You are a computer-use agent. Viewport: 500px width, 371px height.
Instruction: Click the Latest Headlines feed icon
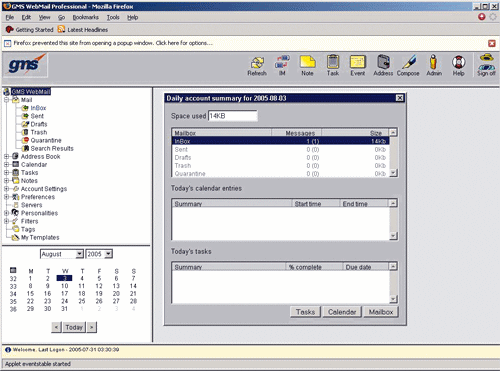(61, 29)
